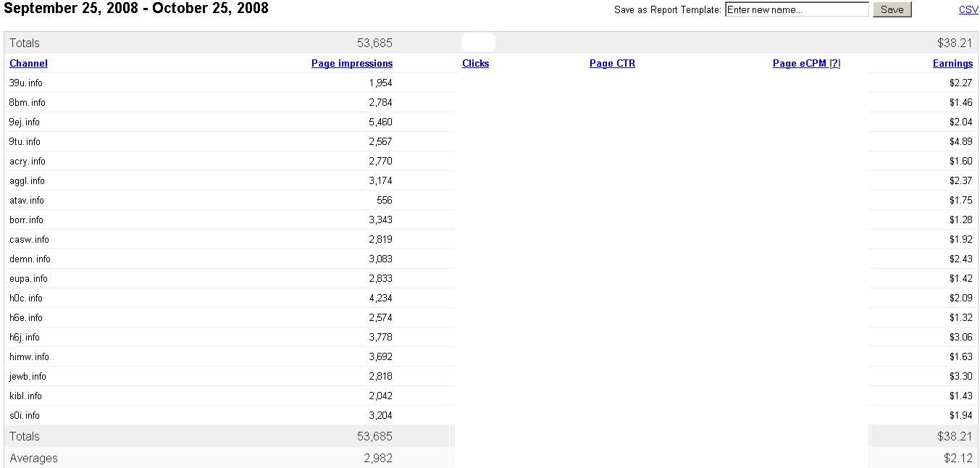
Task: Select the 9ej.info channel name
Action: click(25, 122)
